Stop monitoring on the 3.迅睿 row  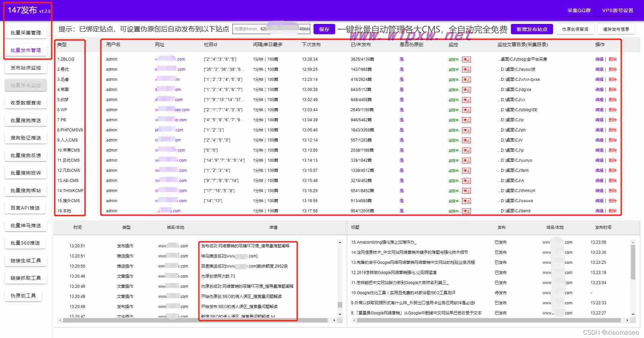466,80
